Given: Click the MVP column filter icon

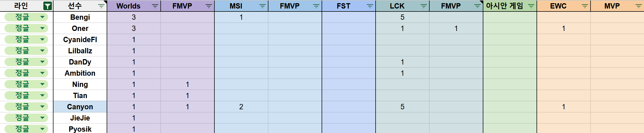Looking at the screenshot, I should (638, 6).
